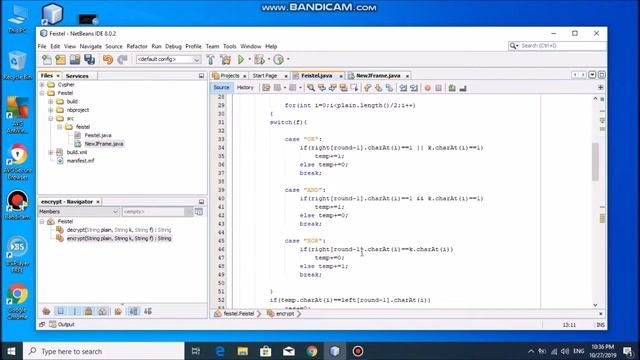Click the Build Project hammer icon
Screen dimensions: 640x360
click(211, 60)
